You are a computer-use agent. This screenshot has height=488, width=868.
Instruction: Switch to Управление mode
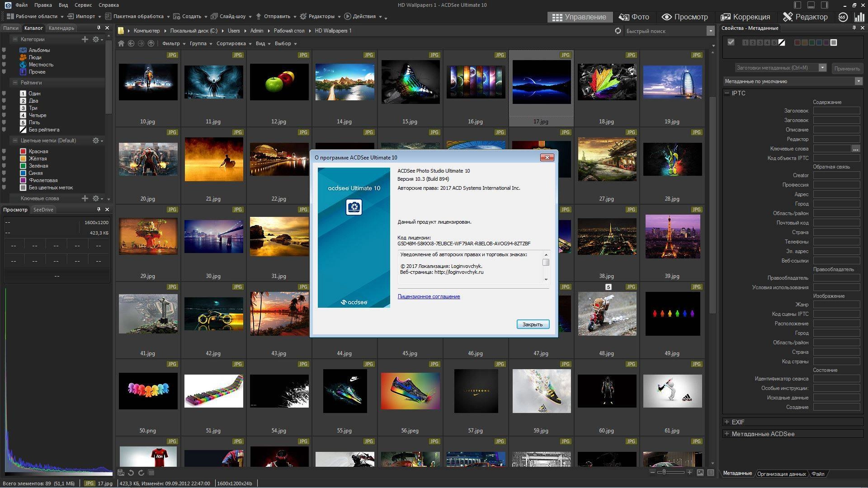click(579, 17)
